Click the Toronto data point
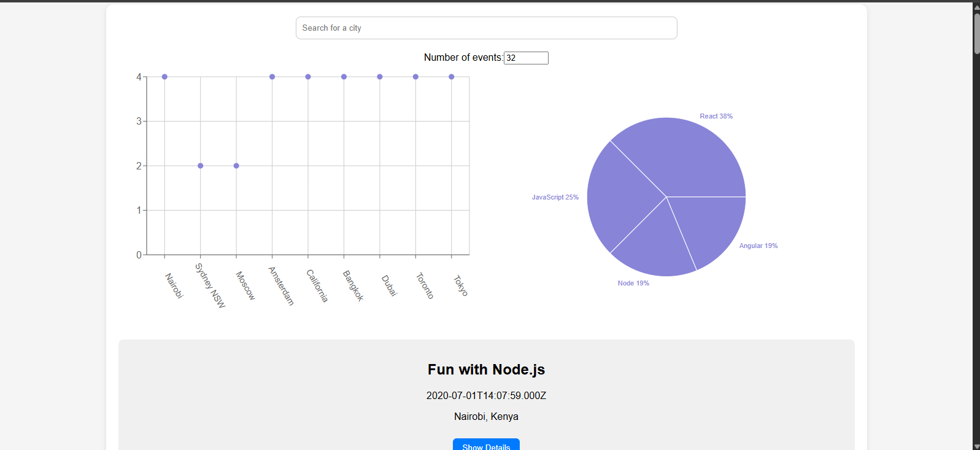 (x=415, y=77)
